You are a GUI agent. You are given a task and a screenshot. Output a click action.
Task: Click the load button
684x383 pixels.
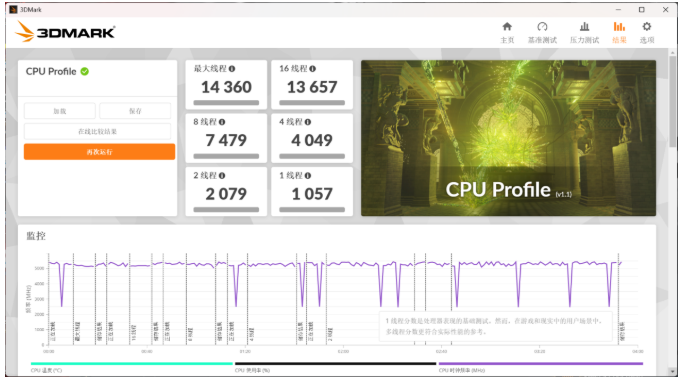click(60, 111)
